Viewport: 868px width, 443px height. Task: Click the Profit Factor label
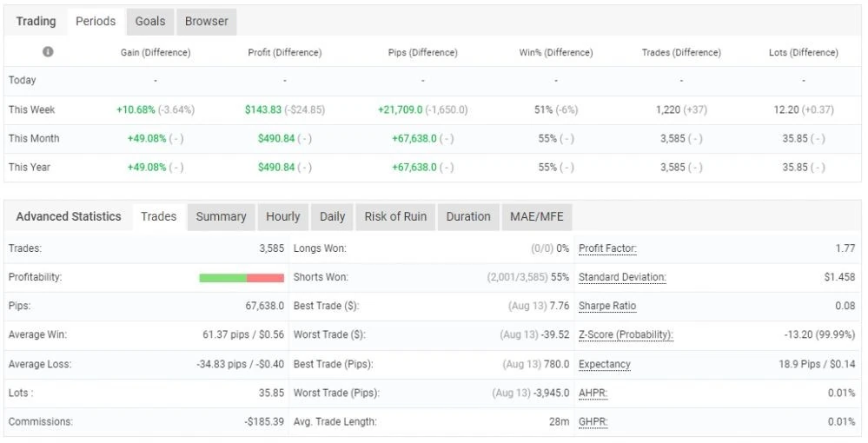tap(607, 248)
